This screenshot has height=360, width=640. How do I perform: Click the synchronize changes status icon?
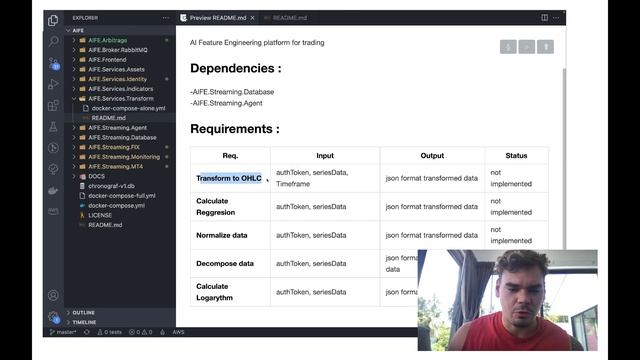click(x=87, y=332)
